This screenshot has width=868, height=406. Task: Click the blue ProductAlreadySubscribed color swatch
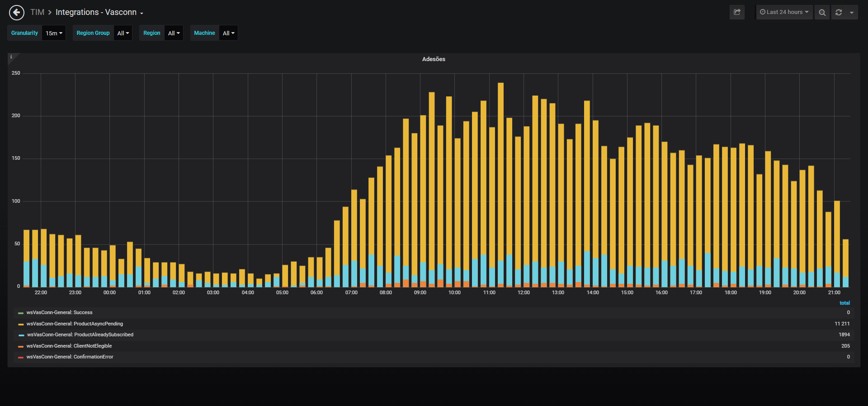pyautogui.click(x=21, y=335)
